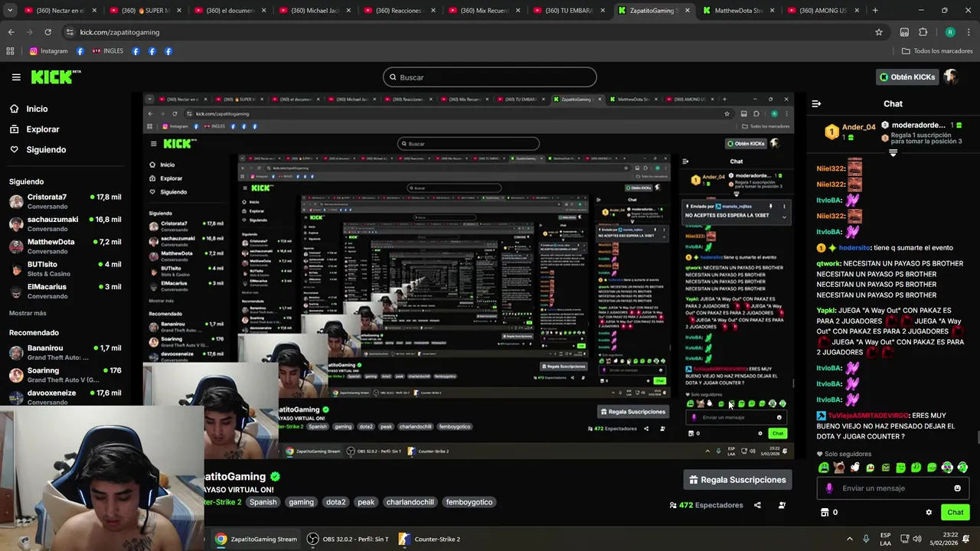This screenshot has height=551, width=980.
Task: Open davooxeneize recommended channel
Action: [65, 397]
